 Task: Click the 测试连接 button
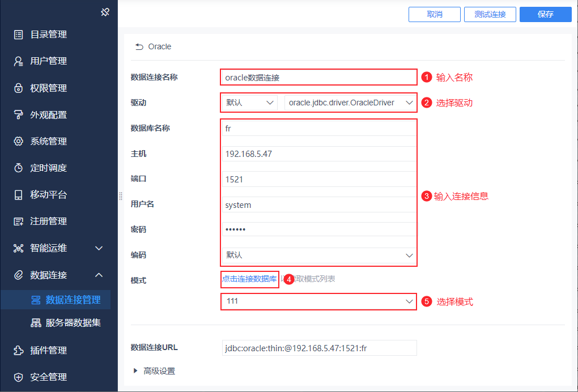pyautogui.click(x=490, y=14)
